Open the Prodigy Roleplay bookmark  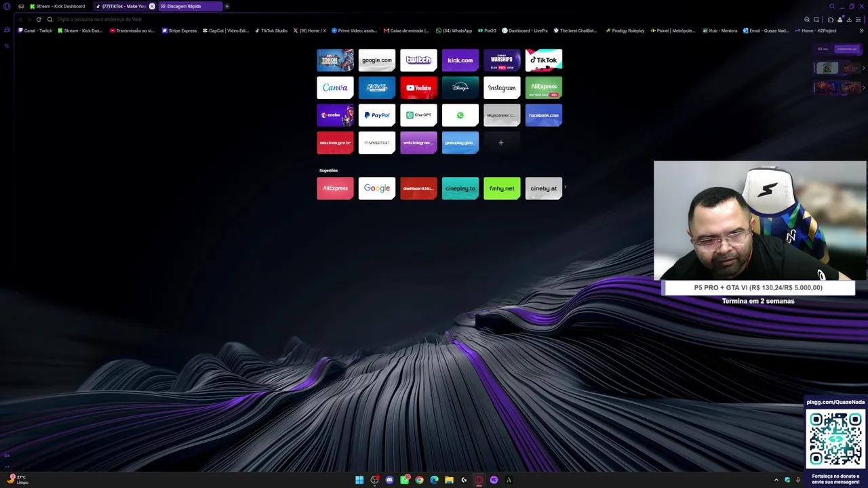(625, 30)
